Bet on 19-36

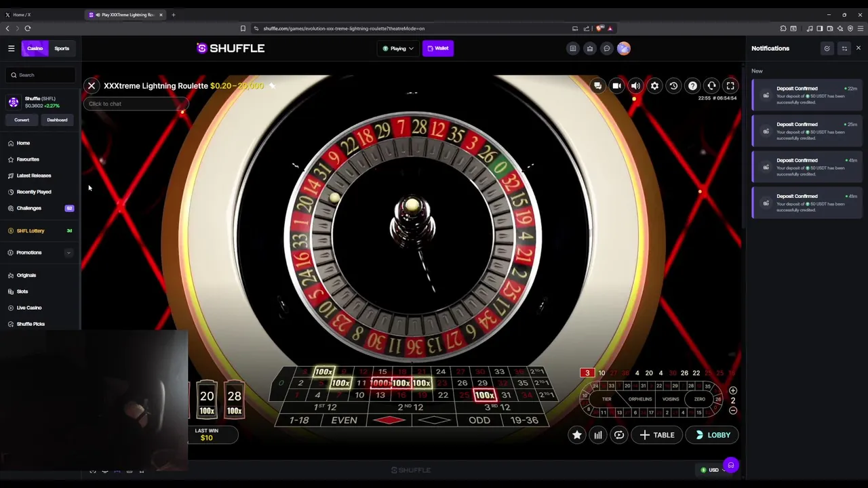pos(524,420)
